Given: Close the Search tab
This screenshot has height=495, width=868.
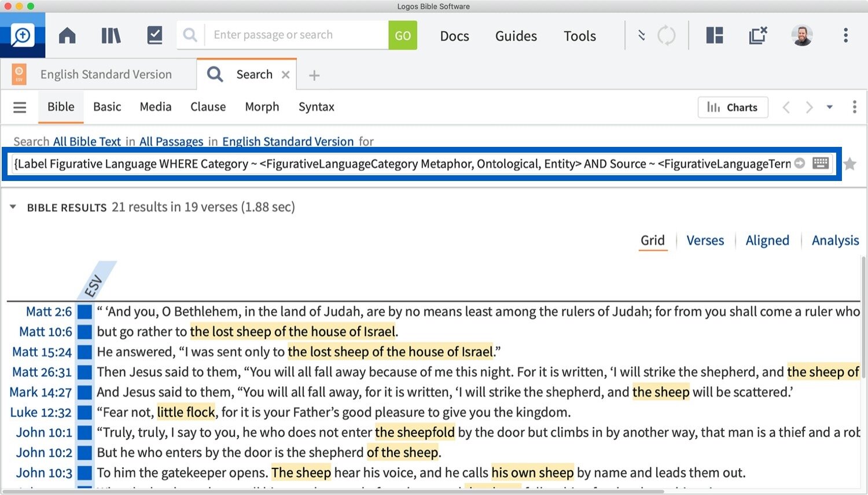Looking at the screenshot, I should pyautogui.click(x=285, y=75).
